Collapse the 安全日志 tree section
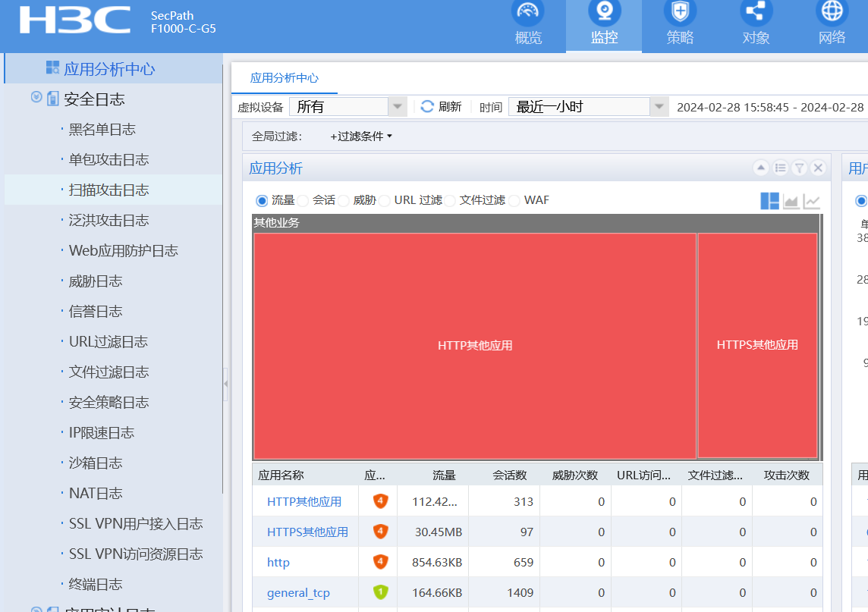The height and width of the screenshot is (612, 868). click(36, 98)
